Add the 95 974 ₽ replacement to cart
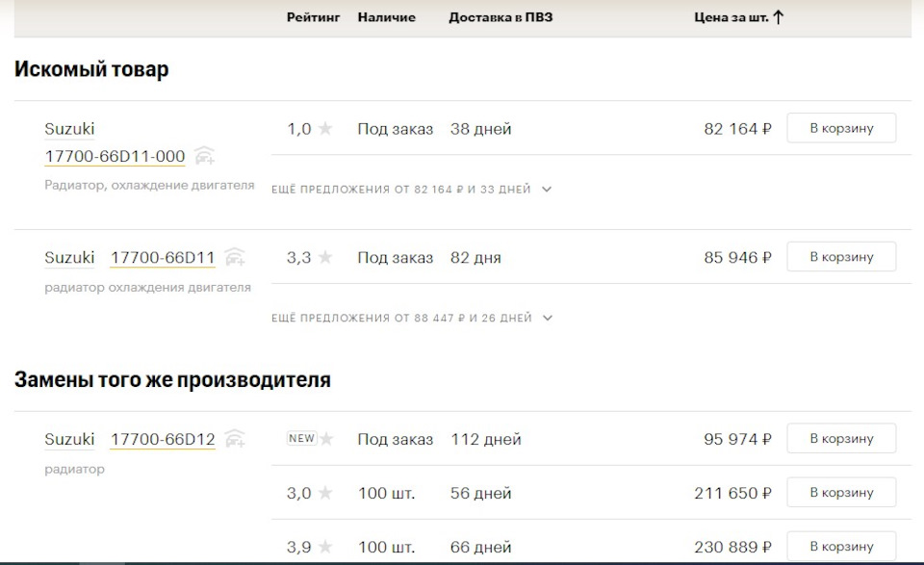 pos(841,438)
